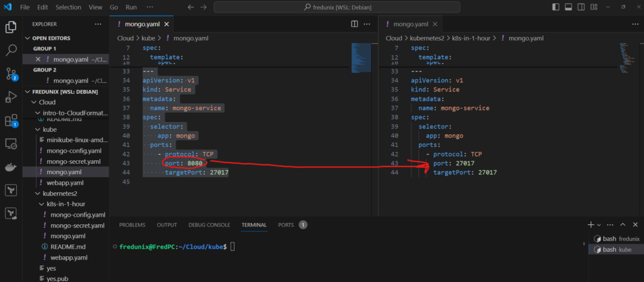Switch to the PORTS panel tab
Image resolution: width=644 pixels, height=282 pixels.
pos(286,225)
